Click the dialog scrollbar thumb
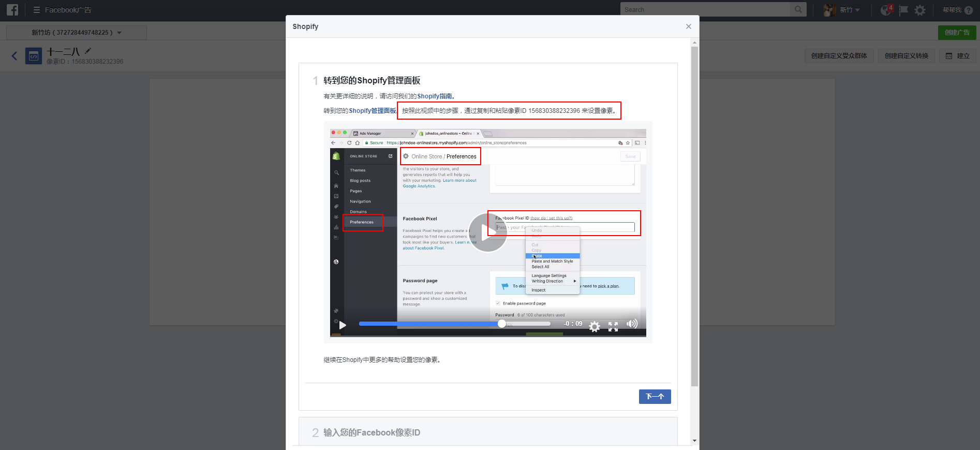This screenshot has width=980, height=450. click(694, 216)
